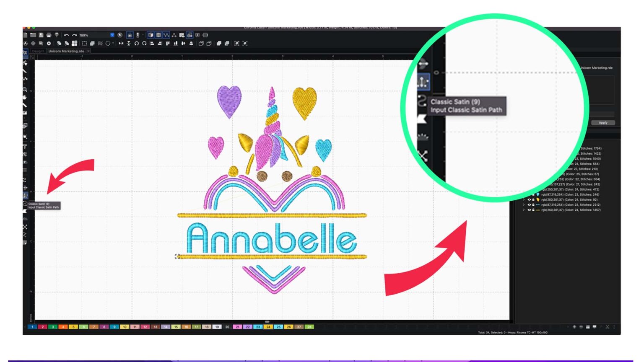Screen dimensions: 644x362
Task: Click the Print icon in the toolbar
Action: (x=49, y=35)
